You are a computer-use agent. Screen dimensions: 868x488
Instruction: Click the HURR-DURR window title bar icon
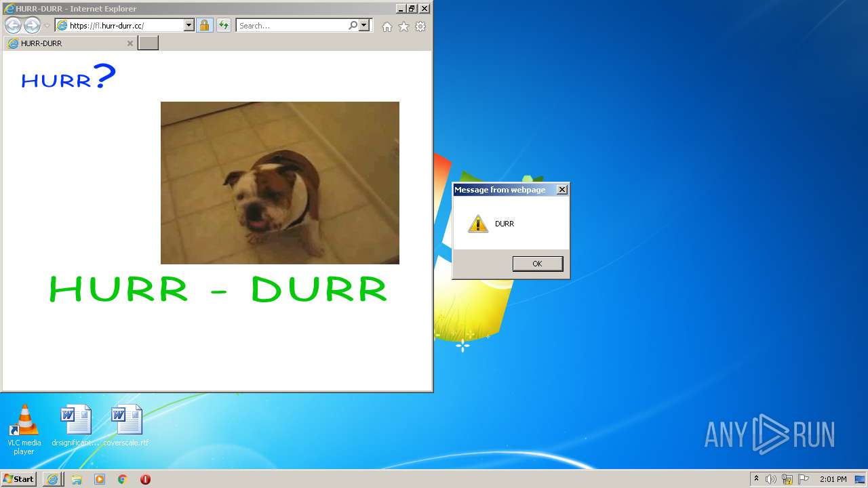tap(9, 9)
